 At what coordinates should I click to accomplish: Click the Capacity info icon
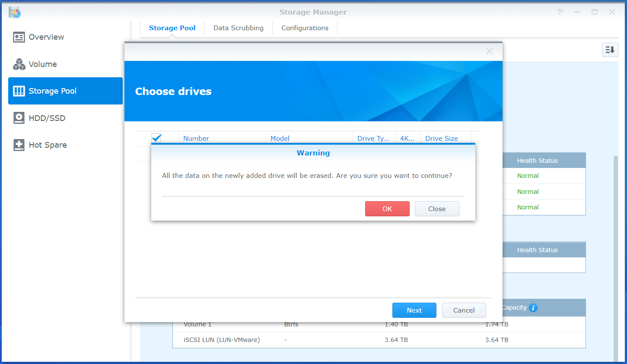pos(533,308)
